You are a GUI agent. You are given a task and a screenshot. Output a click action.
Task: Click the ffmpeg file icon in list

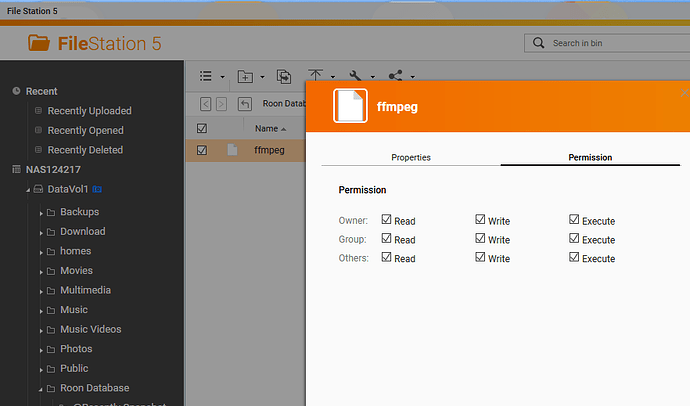(x=232, y=150)
